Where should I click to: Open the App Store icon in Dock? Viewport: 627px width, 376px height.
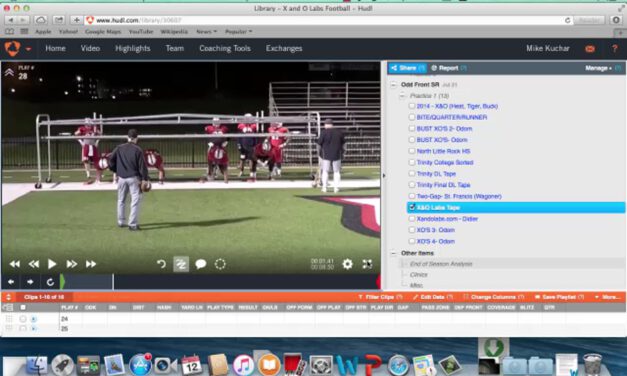click(140, 365)
